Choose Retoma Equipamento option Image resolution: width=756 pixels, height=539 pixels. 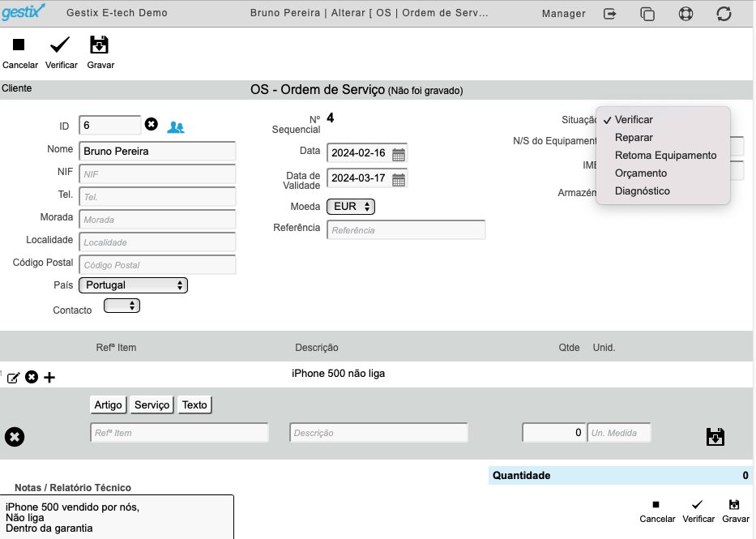tap(663, 156)
